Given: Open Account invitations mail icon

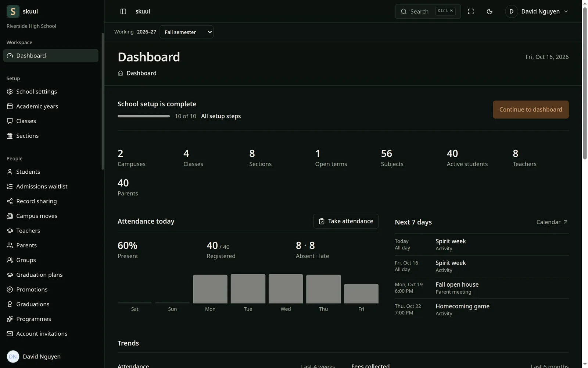Looking at the screenshot, I should click(10, 334).
